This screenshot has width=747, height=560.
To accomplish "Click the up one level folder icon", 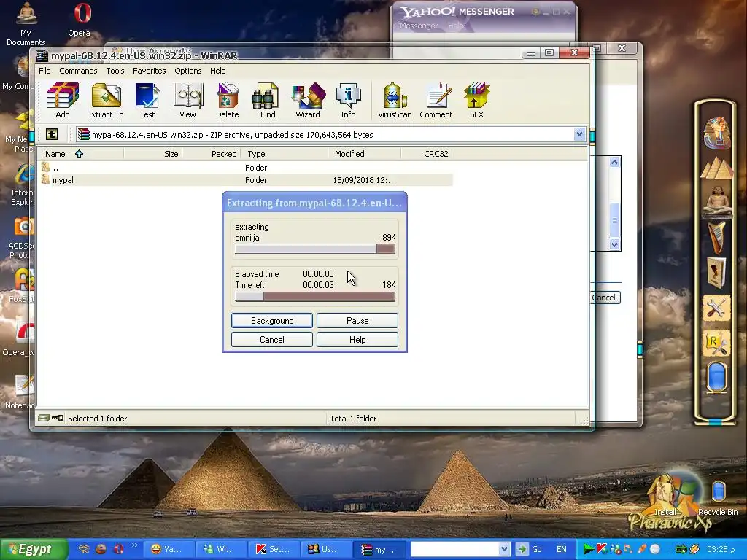I will (52, 134).
